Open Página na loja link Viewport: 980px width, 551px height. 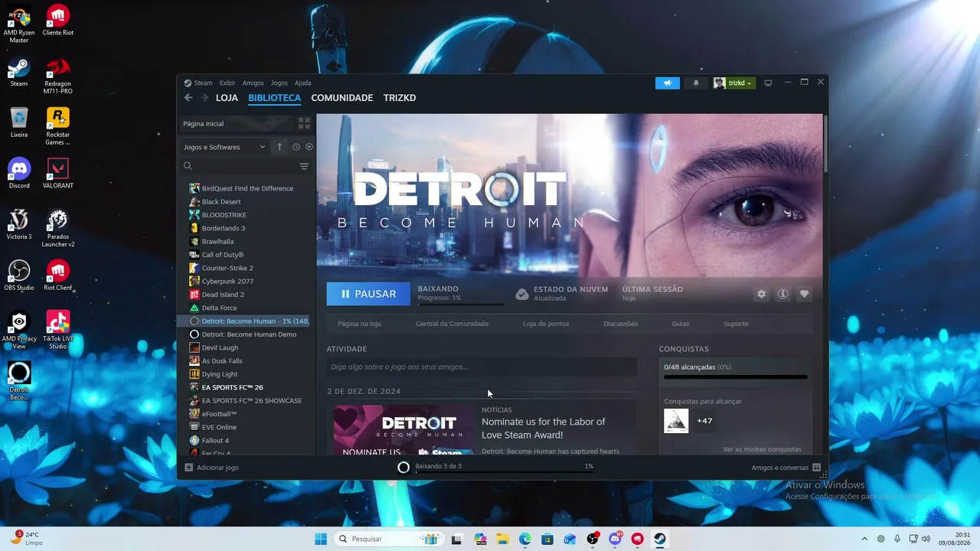(x=359, y=324)
